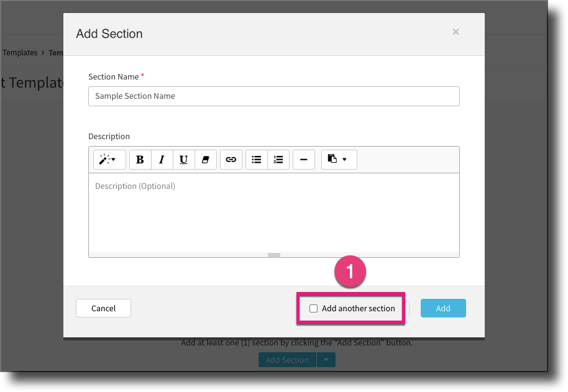Enable the Add another section checkbox
The image size is (568, 392).
(x=314, y=308)
